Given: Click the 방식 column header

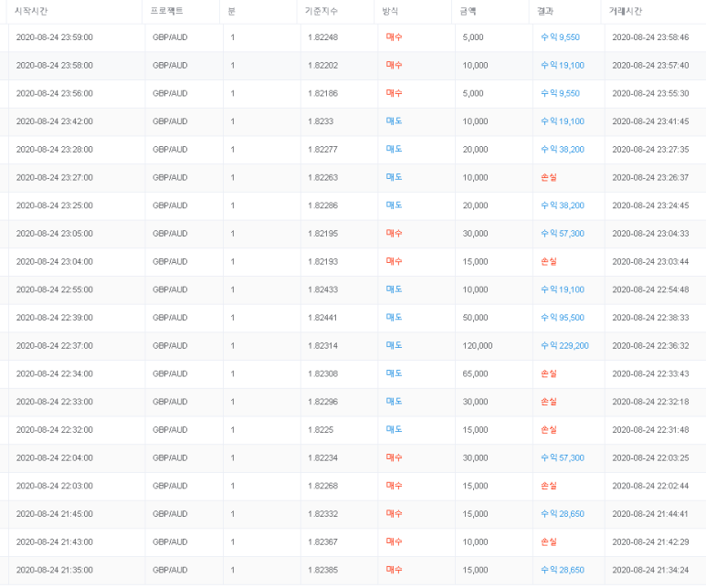Looking at the screenshot, I should coord(390,11).
